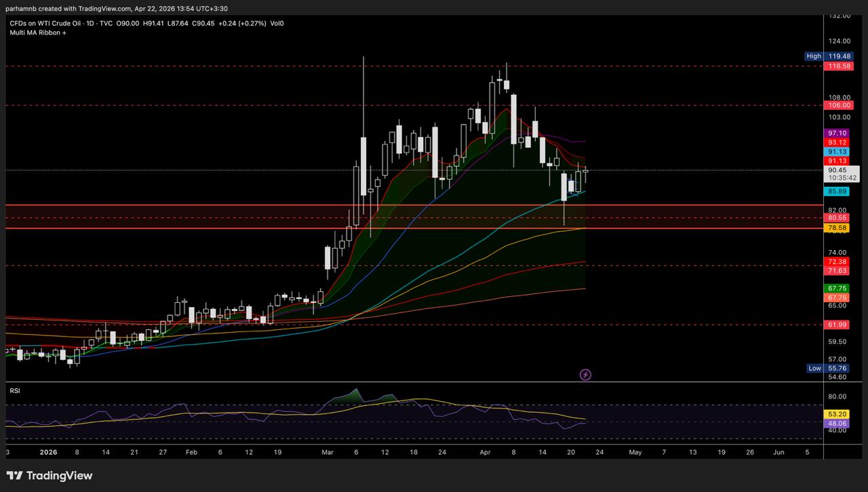Select the yellow 78.58 price tag

[837, 228]
